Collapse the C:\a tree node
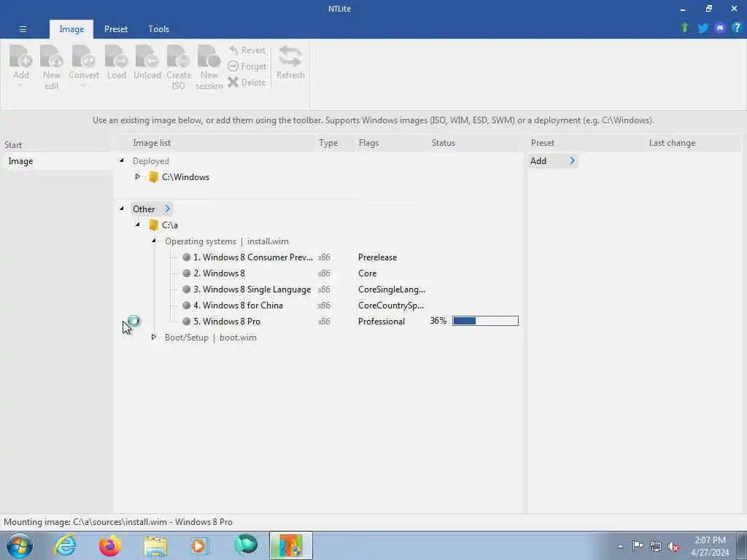This screenshot has width=747, height=560. point(138,225)
